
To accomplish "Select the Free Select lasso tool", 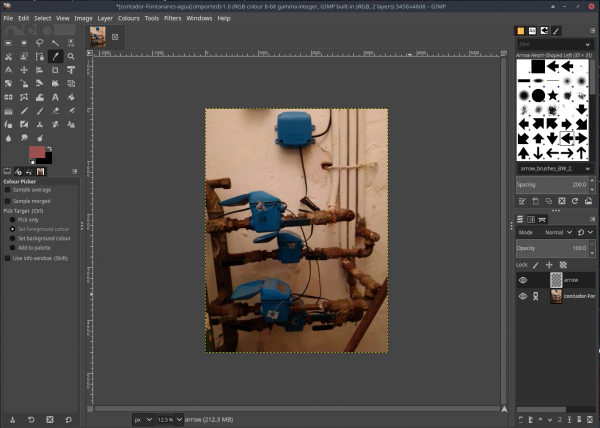I will [x=39, y=43].
